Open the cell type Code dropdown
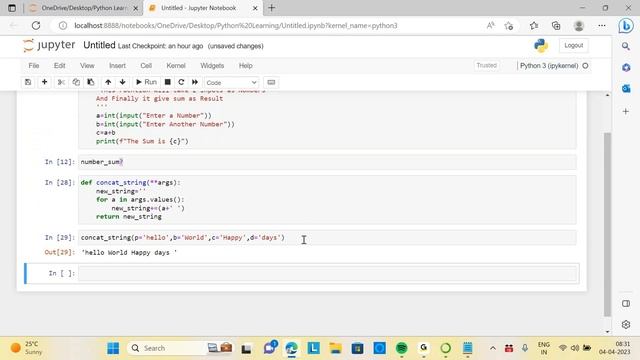Screen dimensions: 640x360 (x=231, y=82)
